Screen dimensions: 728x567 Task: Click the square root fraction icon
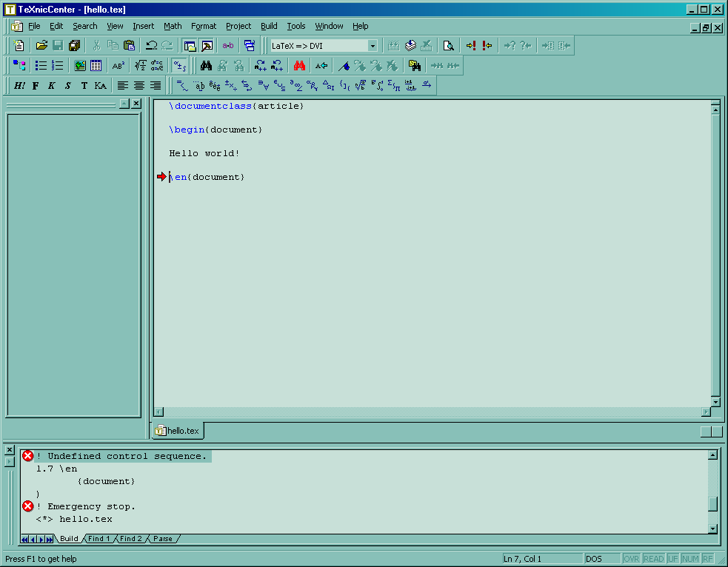tap(141, 65)
